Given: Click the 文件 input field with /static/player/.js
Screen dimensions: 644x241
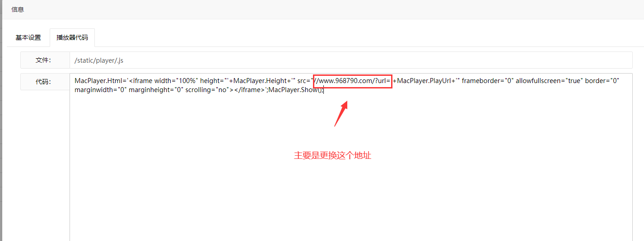Looking at the screenshot, I should tap(351, 60).
